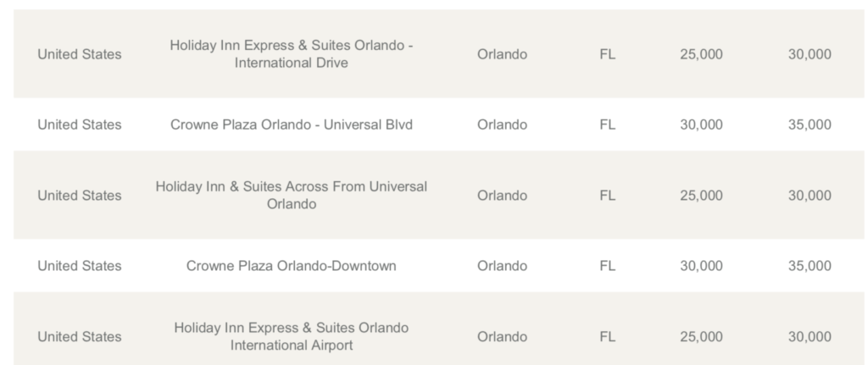
Task: Click the Crowne Plaza Orlando-Downtown hotel name
Action: click(x=292, y=265)
